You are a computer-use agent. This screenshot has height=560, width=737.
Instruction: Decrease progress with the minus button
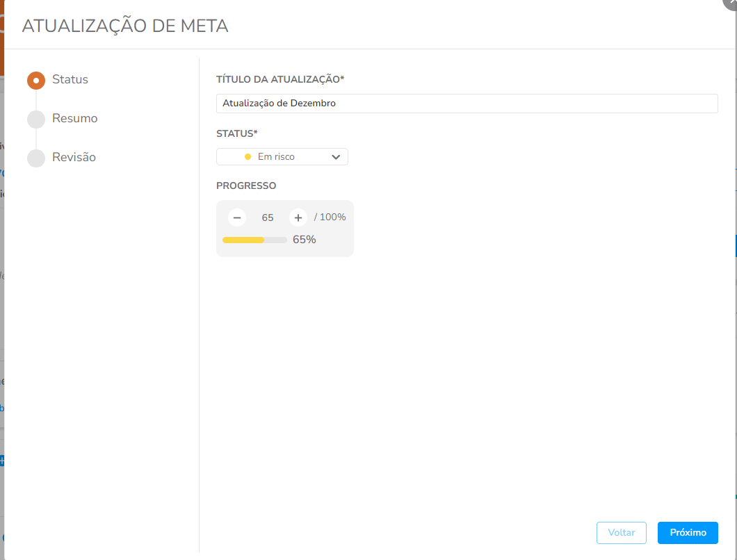(237, 217)
